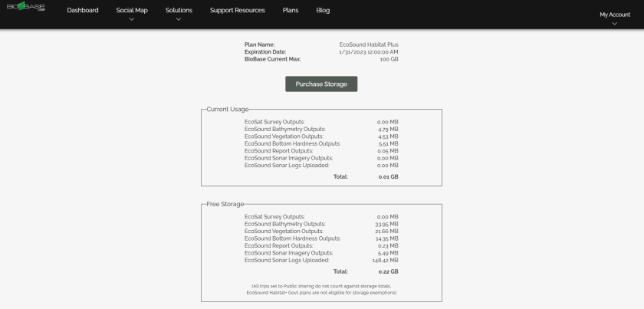644x309 pixels.
Task: Select EcoSound Sonar Logs Uploaded in Free Storage
Action: pyautogui.click(x=287, y=261)
